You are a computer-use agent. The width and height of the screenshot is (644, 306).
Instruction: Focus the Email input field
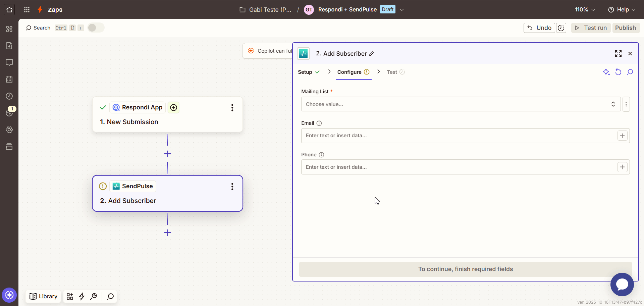tap(465, 136)
